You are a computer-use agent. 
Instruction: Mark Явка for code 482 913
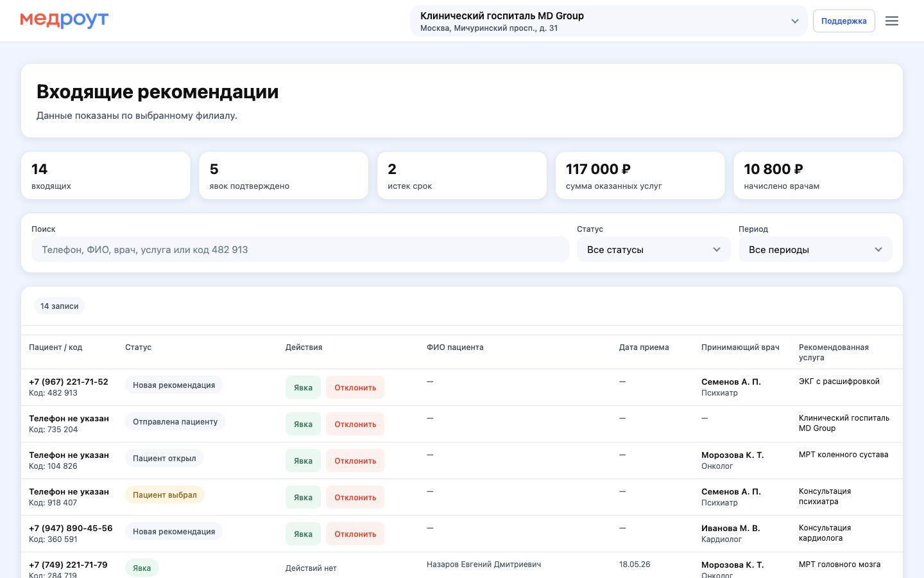(x=303, y=387)
